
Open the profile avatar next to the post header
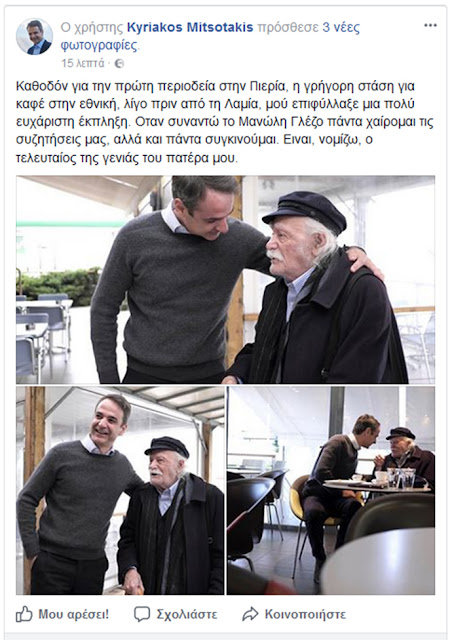(34, 36)
